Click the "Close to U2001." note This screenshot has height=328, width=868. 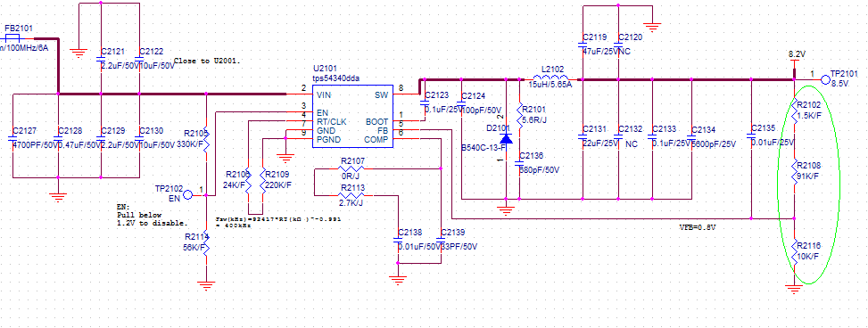208,61
